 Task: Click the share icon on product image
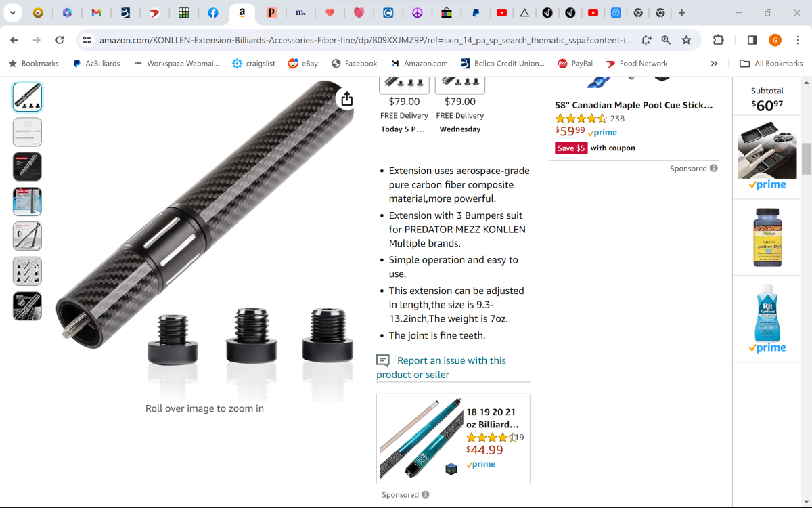[x=347, y=99]
